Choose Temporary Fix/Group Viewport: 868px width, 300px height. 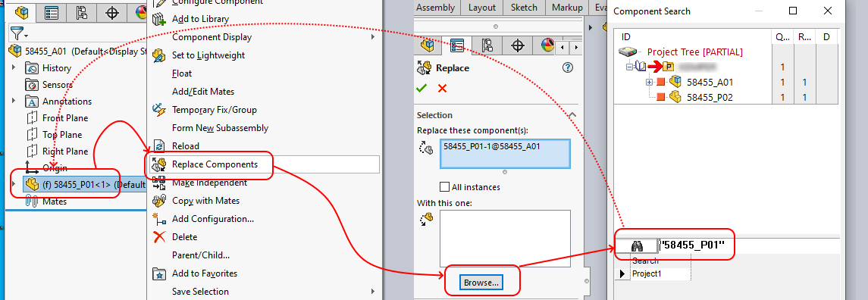[215, 110]
